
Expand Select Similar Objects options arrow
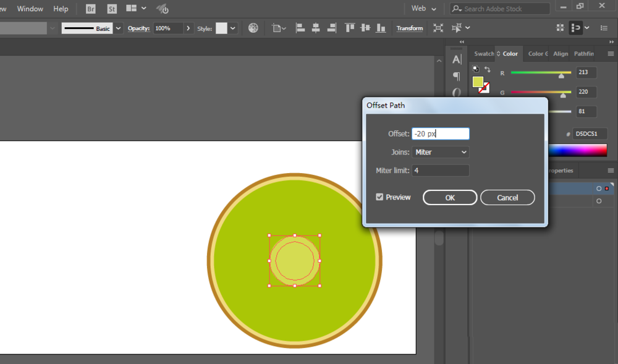tap(467, 28)
